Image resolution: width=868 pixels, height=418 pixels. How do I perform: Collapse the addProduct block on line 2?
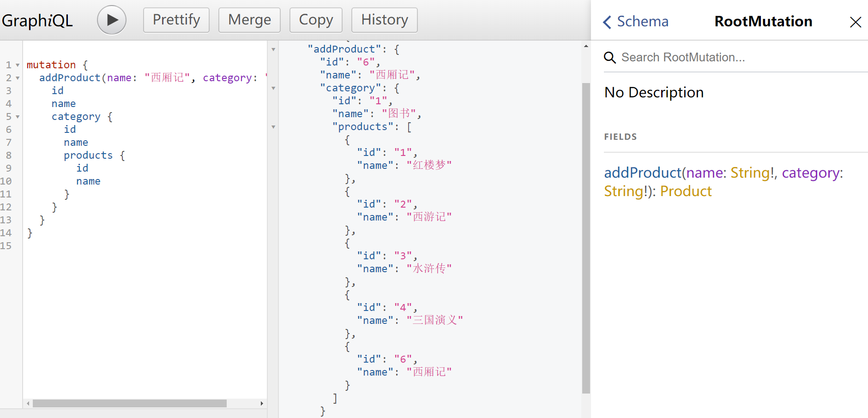(x=17, y=78)
